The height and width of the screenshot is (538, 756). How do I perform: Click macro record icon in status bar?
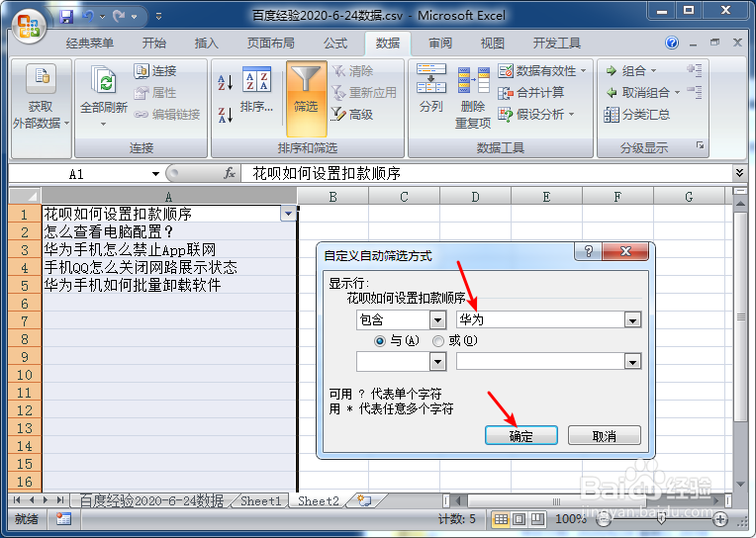point(63,519)
